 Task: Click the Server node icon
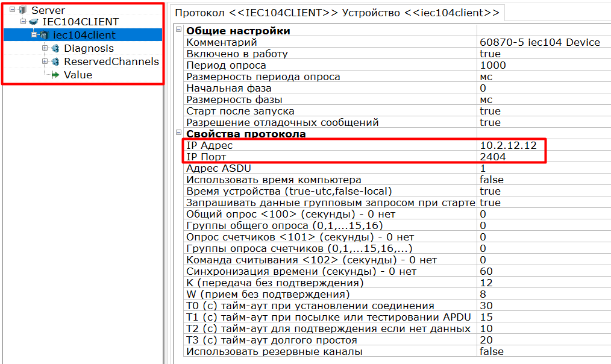23,10
